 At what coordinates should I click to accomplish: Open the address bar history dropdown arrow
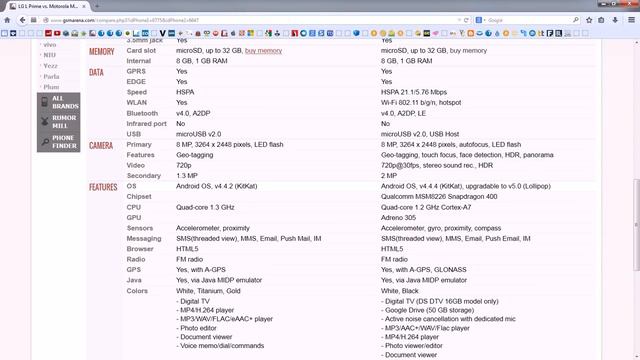point(459,20)
